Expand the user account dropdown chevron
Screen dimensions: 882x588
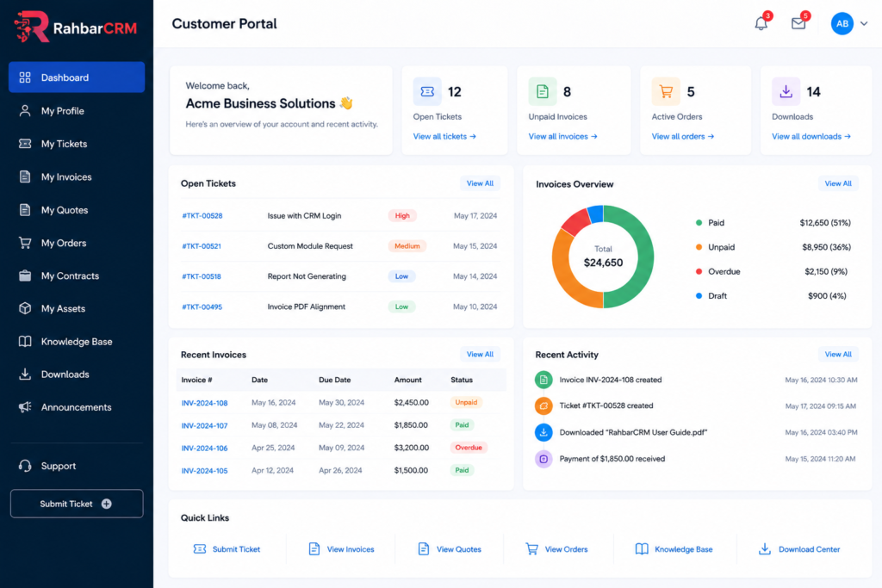click(x=864, y=23)
